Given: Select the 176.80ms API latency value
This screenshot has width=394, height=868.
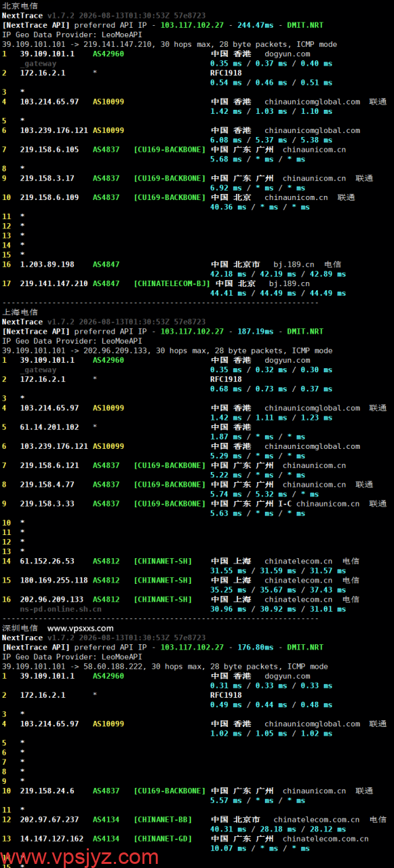Looking at the screenshot, I should 256,647.
